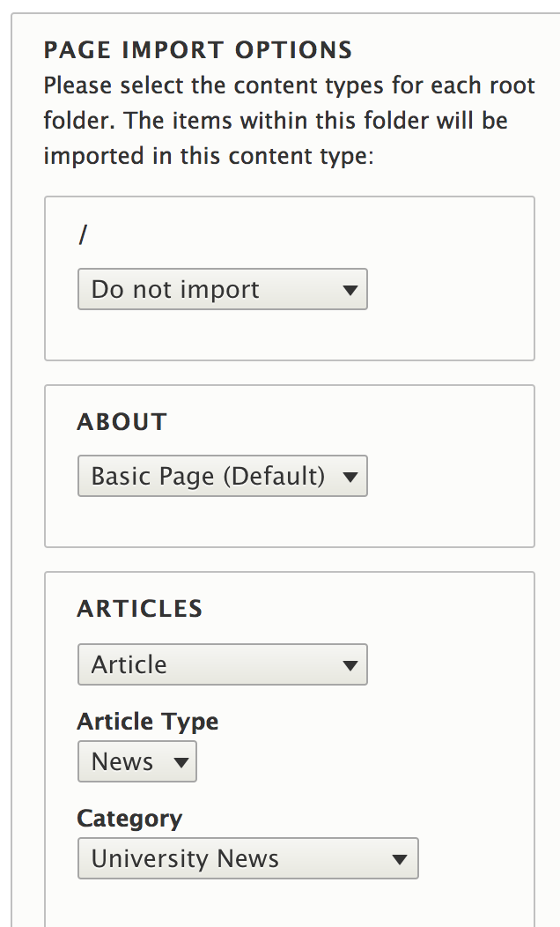Click the arrow on the "University News" select
The width and height of the screenshot is (560, 927).
point(400,859)
